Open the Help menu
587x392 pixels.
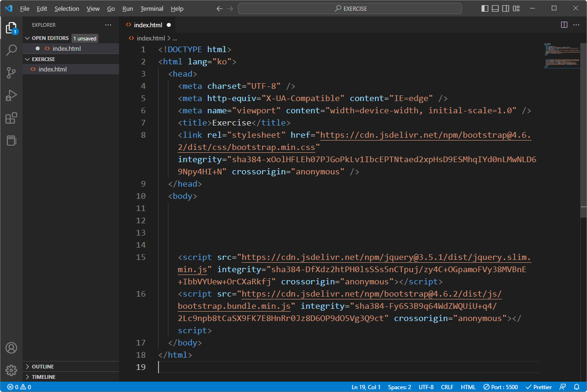click(x=177, y=8)
